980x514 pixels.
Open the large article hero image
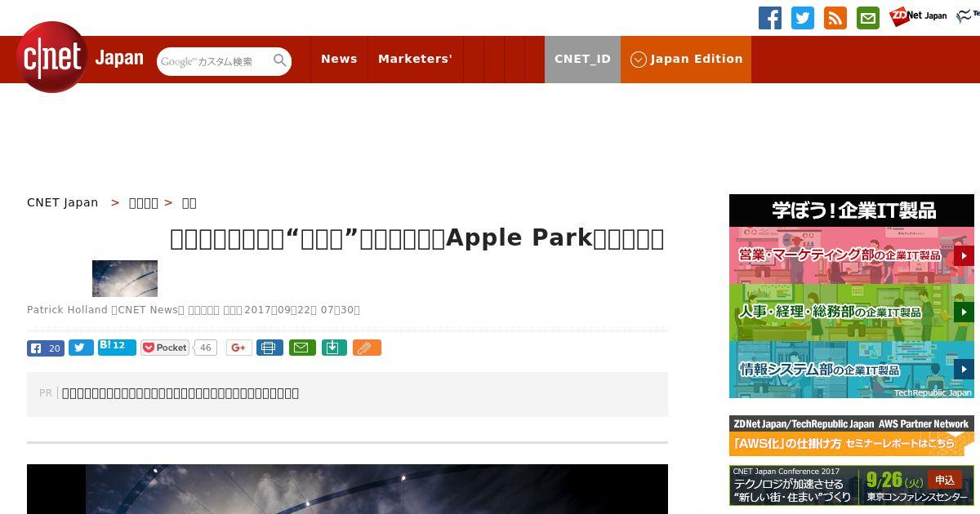pos(347,489)
